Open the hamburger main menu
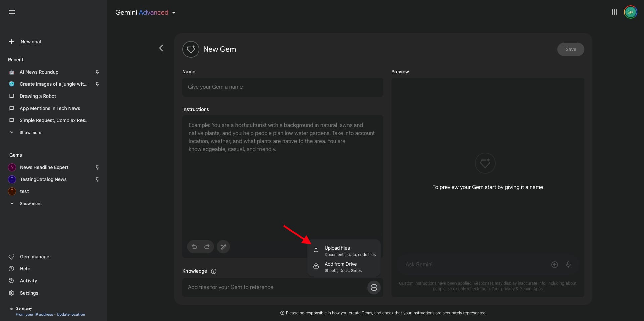 coord(12,12)
